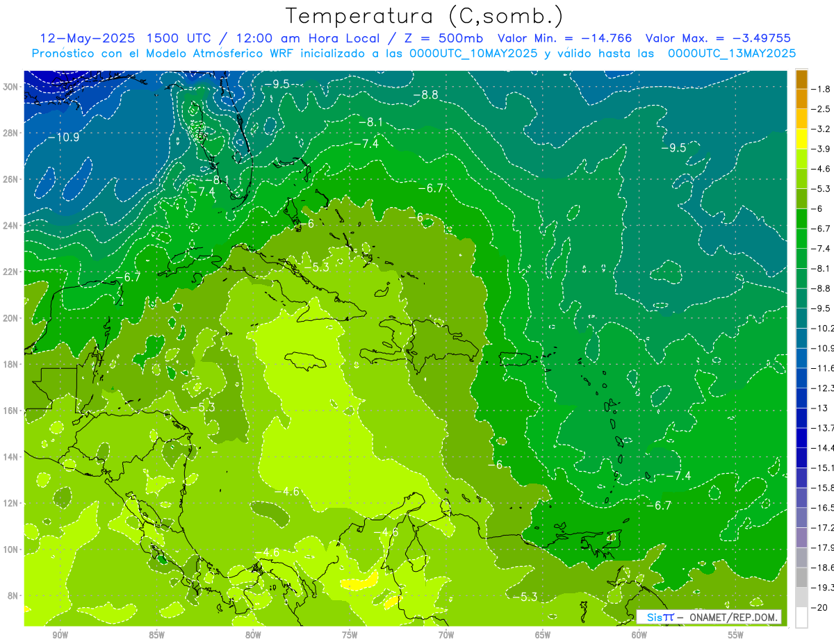Click the SisTT logo text
This screenshot has height=644, width=834.
tap(660, 617)
